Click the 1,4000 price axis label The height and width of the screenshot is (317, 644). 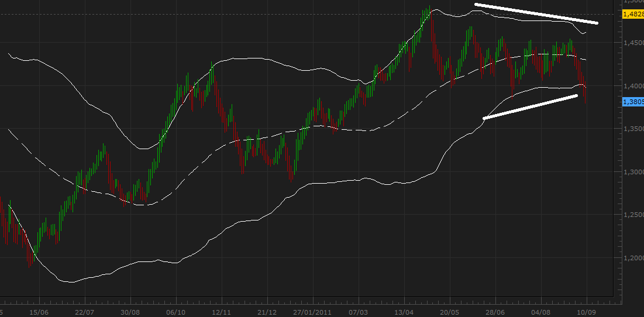click(x=633, y=86)
